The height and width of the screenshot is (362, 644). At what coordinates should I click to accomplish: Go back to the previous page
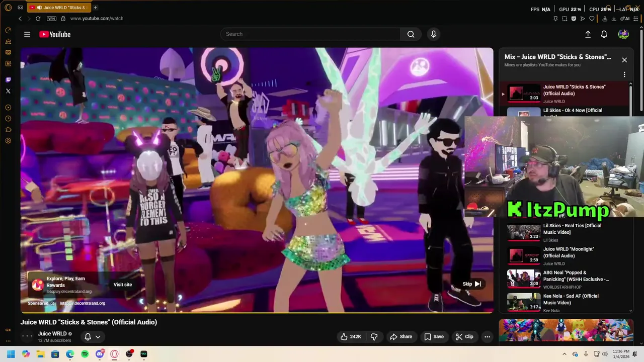[x=20, y=19]
